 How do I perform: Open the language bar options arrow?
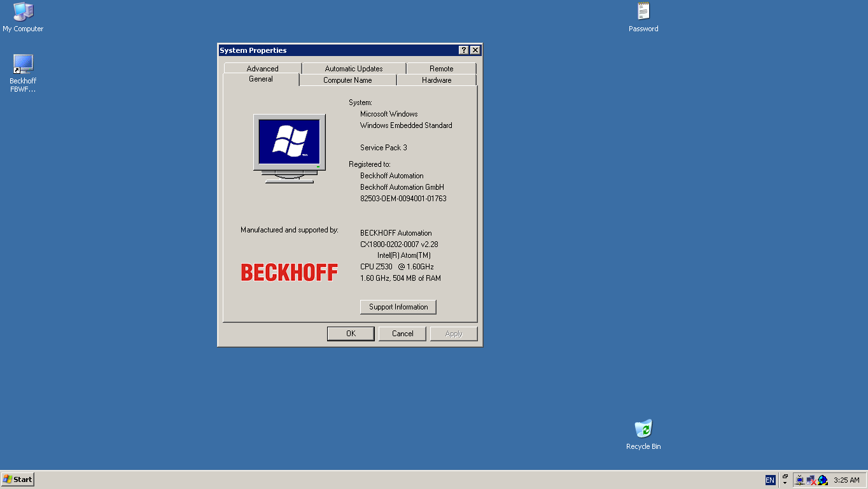(x=785, y=483)
